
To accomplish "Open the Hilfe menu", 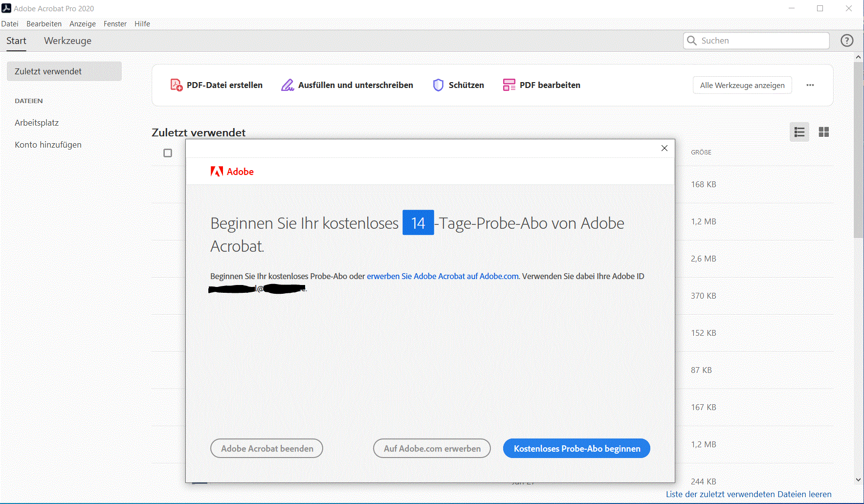I will pyautogui.click(x=142, y=24).
